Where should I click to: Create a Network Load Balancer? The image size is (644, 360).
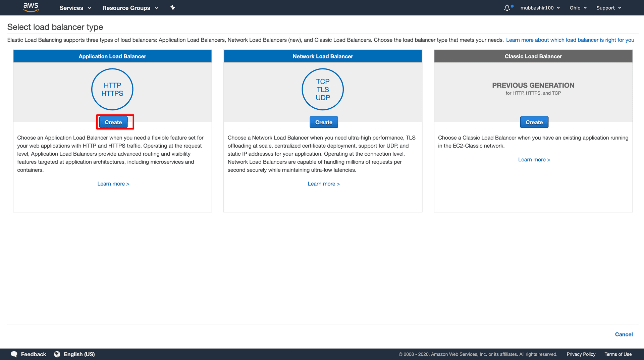click(324, 122)
